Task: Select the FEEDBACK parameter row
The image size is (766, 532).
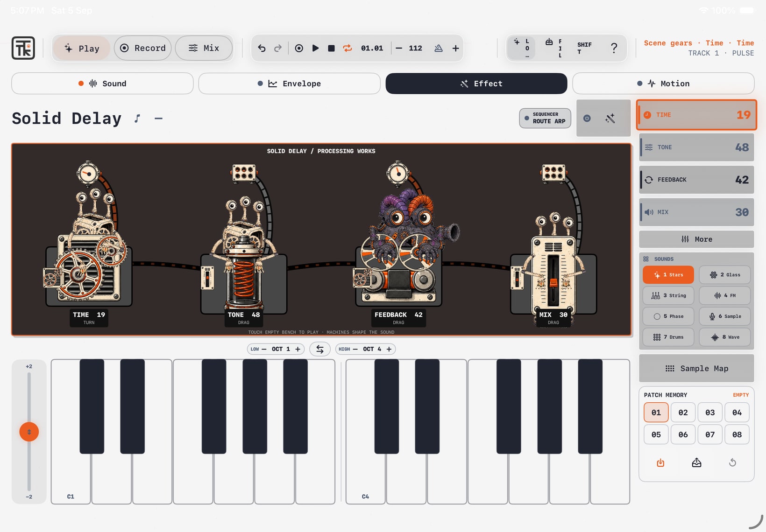Action: 696,180
